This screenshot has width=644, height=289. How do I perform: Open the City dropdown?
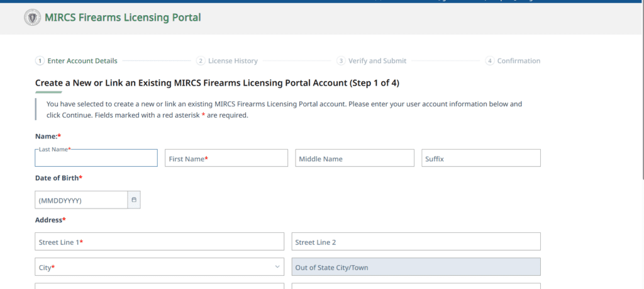(x=159, y=267)
